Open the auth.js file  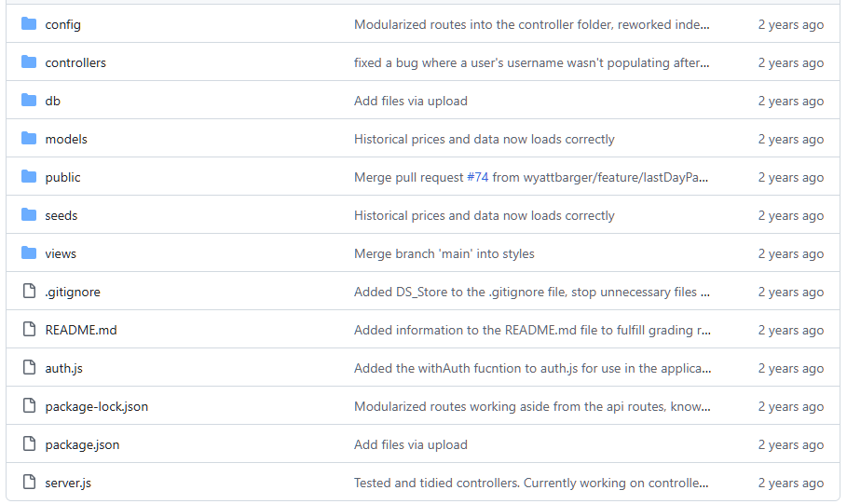pyautogui.click(x=63, y=368)
